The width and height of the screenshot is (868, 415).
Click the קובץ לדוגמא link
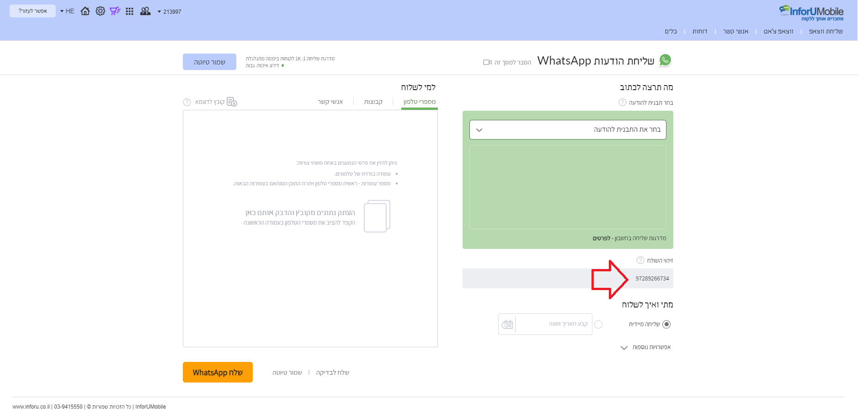(x=210, y=102)
